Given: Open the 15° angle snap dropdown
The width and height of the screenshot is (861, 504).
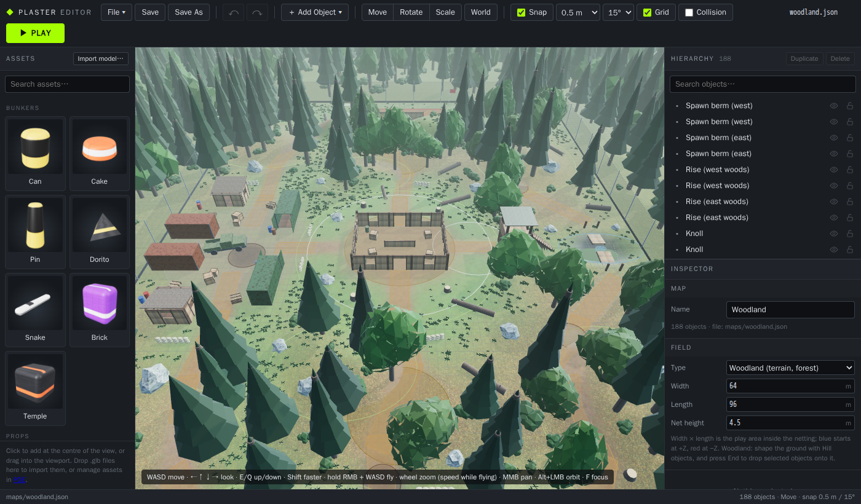Looking at the screenshot, I should (618, 12).
